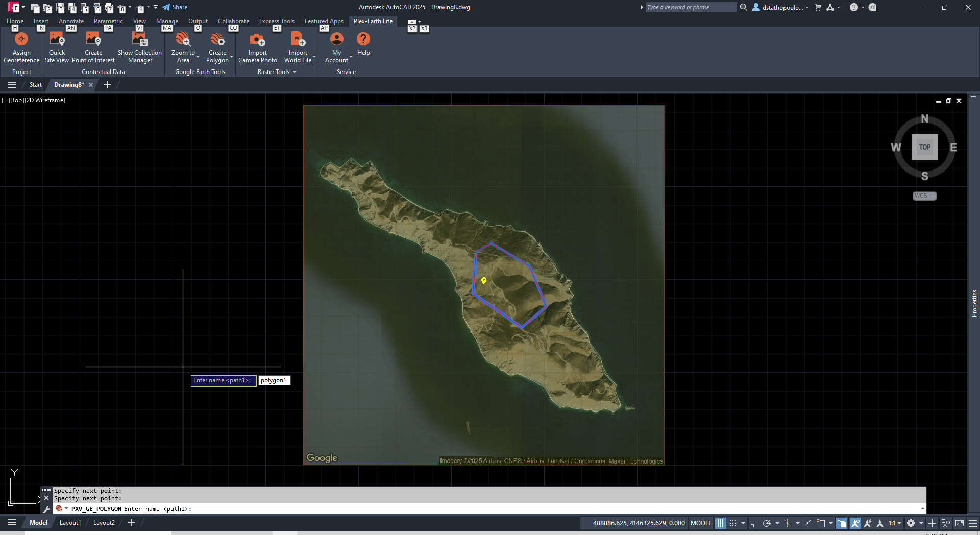Add a new drawing tab with plus
The width and height of the screenshot is (980, 535).
pyautogui.click(x=107, y=85)
